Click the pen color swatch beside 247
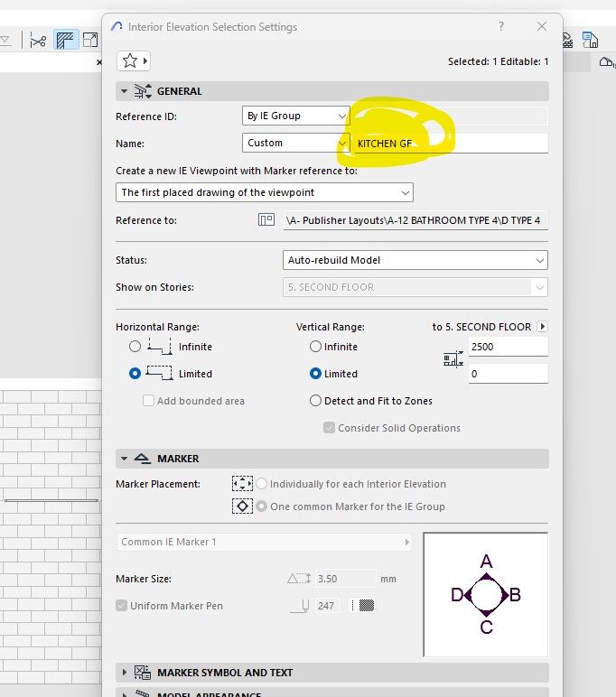The image size is (616, 697). click(367, 606)
